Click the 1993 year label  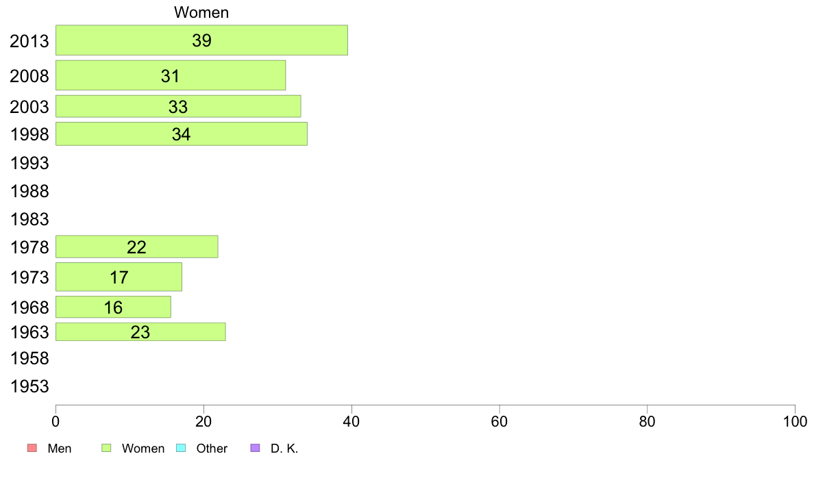coord(29,163)
